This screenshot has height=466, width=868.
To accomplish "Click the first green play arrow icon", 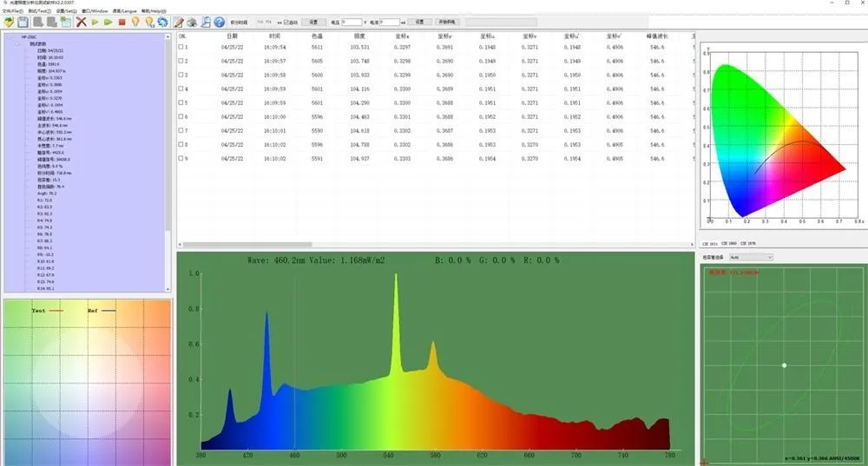I will click(95, 21).
